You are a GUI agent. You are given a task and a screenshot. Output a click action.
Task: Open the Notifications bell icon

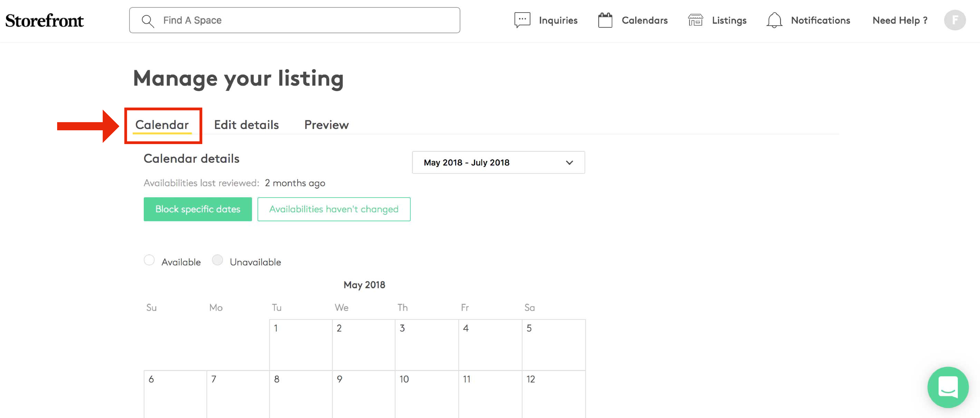[x=774, y=20]
